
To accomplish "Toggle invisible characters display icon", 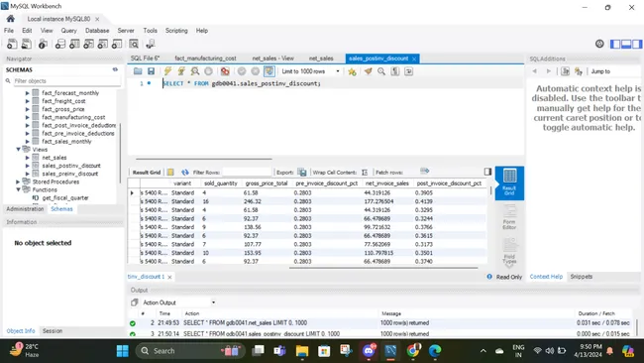I will click(x=395, y=71).
